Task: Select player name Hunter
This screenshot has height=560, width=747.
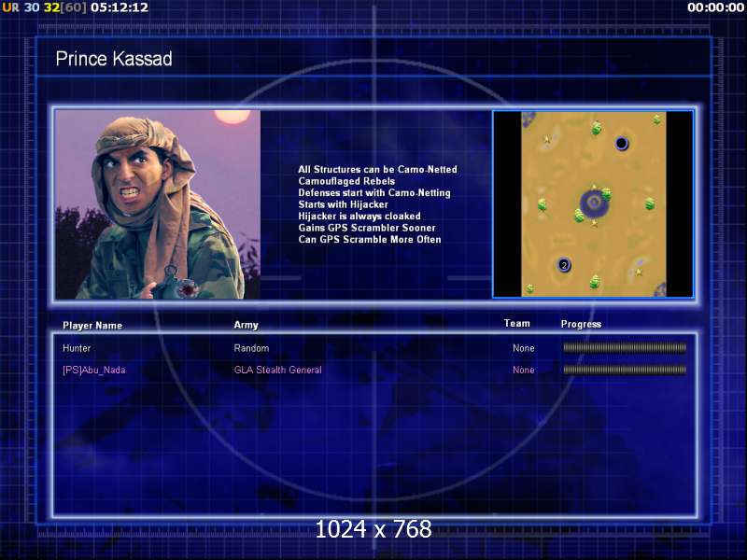Action: [x=77, y=348]
